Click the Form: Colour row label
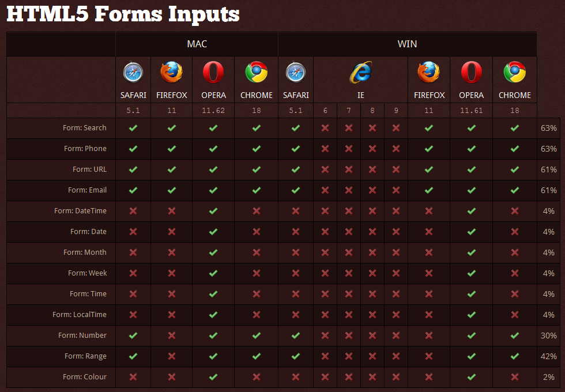Image resolution: width=565 pixels, height=392 pixels. 85,377
